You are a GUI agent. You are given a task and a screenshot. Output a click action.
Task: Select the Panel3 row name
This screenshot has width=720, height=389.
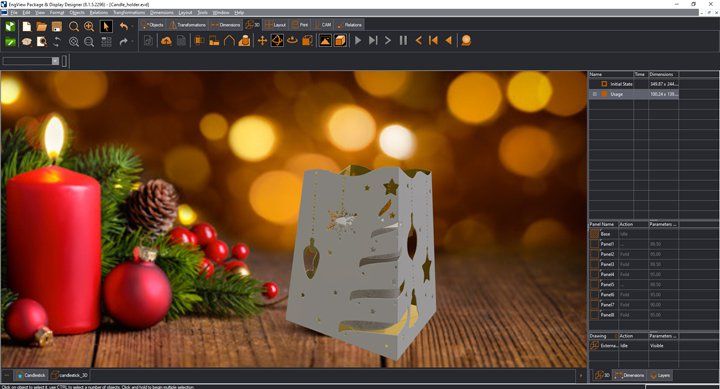[x=608, y=264]
